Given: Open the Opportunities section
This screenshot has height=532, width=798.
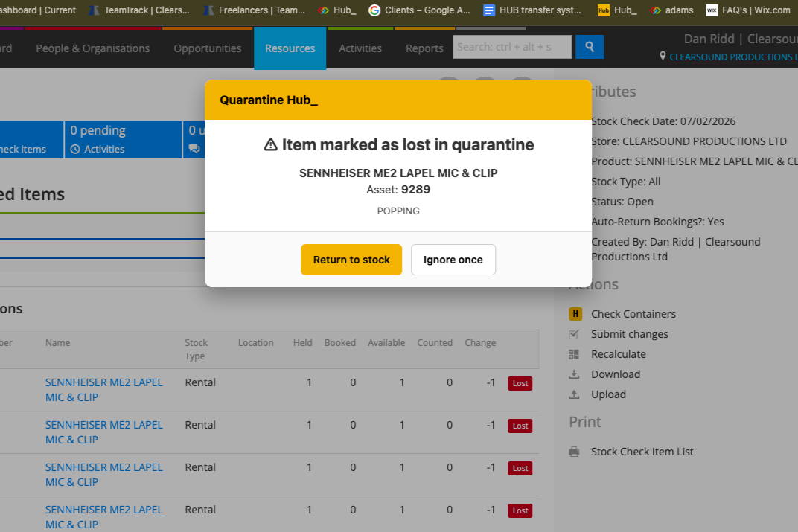Looking at the screenshot, I should pyautogui.click(x=207, y=48).
